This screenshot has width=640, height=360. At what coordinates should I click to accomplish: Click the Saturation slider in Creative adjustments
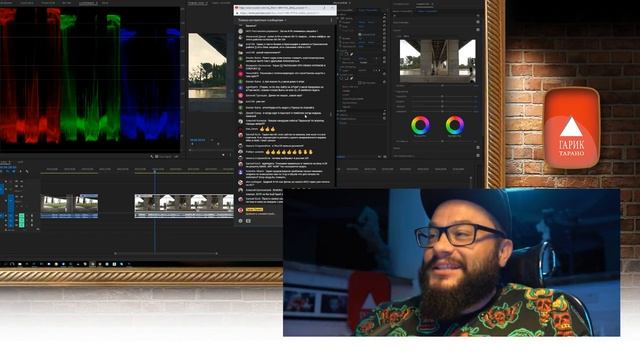click(x=442, y=111)
